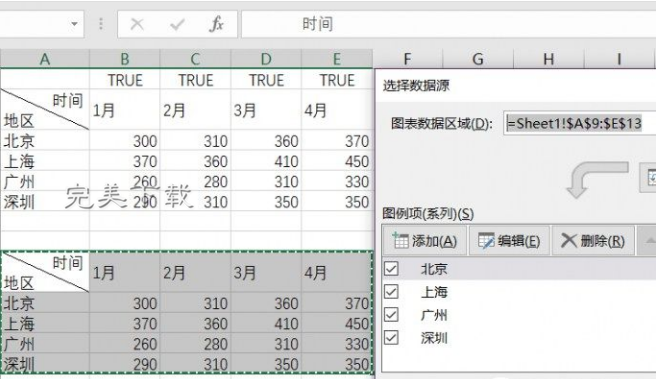Open the insert function fx button
The width and height of the screenshot is (656, 379).
click(x=216, y=24)
